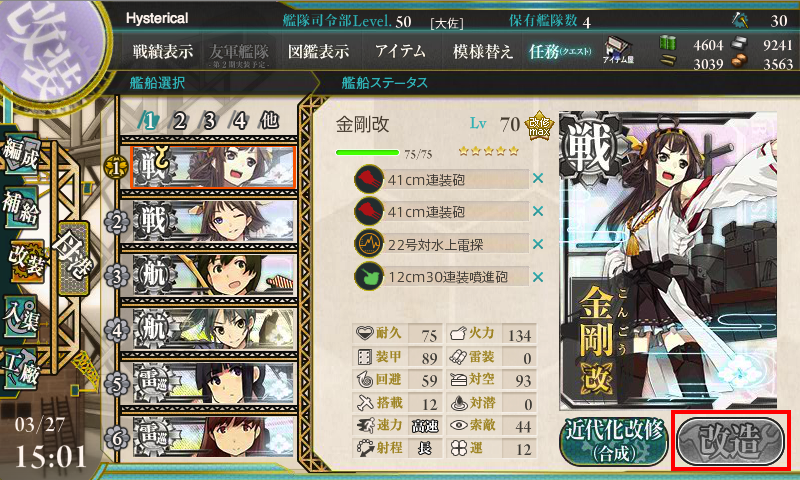Image resolution: width=800 pixels, height=480 pixels.
Task: Return to 母港 home port icon
Action: pos(74,259)
